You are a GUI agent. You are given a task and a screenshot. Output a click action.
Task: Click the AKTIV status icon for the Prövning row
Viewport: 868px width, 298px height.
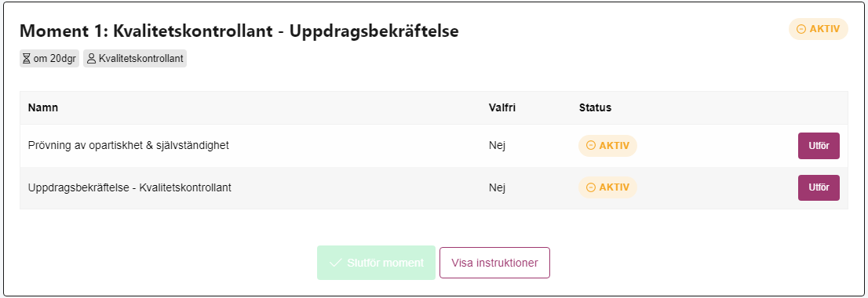click(591, 146)
